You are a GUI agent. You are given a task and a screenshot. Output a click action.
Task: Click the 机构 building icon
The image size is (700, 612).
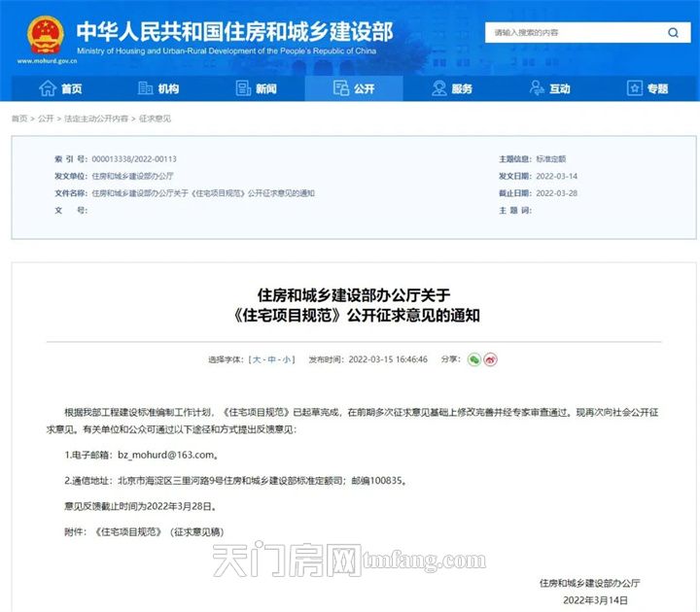[x=146, y=88]
